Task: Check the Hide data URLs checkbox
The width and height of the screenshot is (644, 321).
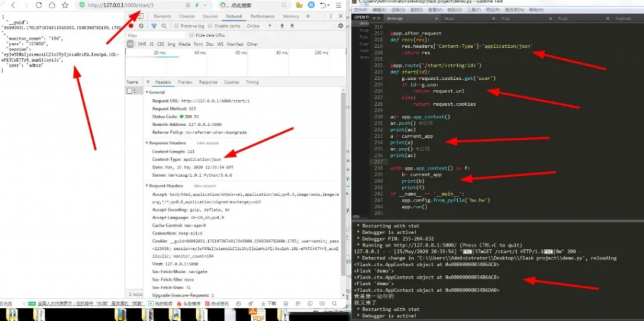Action: (191, 35)
